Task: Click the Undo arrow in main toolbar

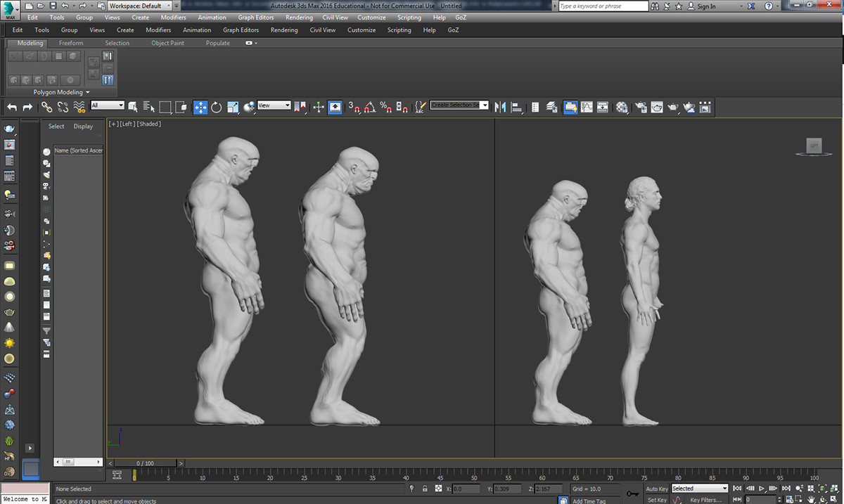Action: click(12, 107)
